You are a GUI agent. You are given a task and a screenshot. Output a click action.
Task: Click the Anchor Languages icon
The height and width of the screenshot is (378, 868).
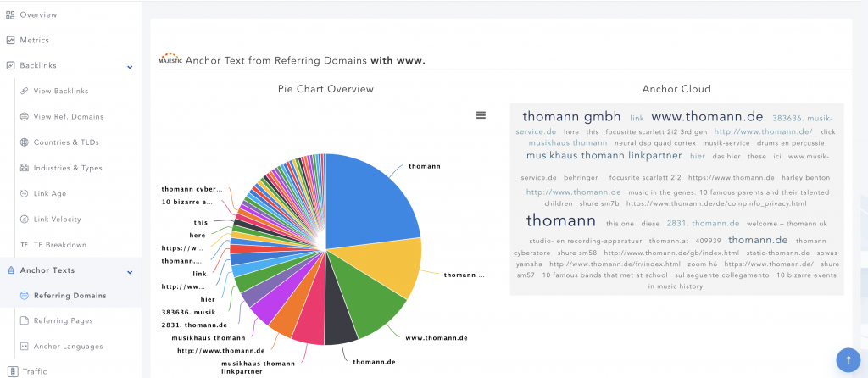(24, 347)
